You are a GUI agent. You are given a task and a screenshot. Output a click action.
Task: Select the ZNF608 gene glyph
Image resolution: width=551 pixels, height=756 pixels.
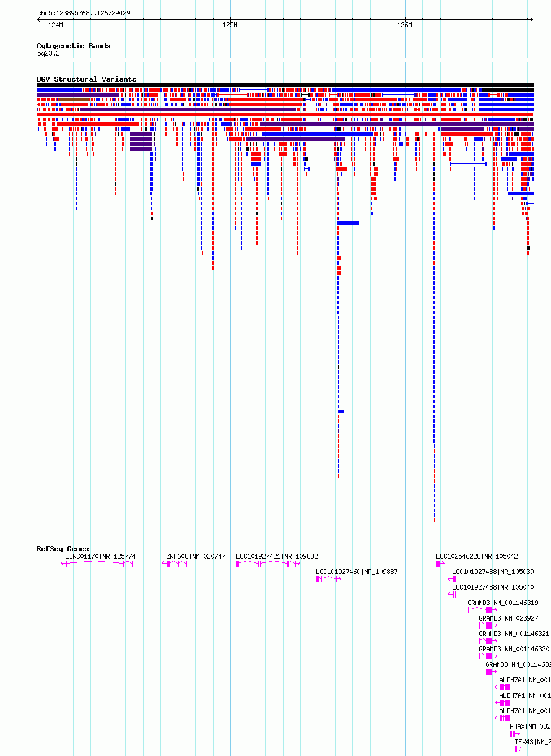(175, 564)
